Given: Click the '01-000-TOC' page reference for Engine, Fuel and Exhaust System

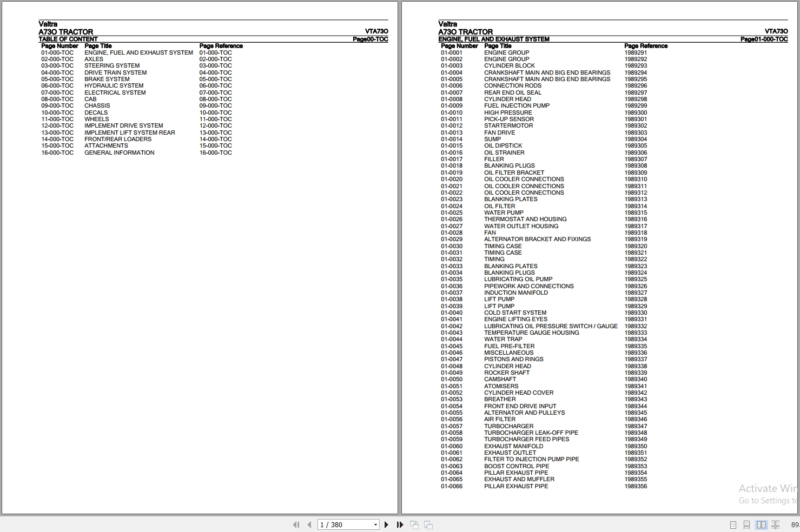Looking at the screenshot, I should click(x=215, y=52).
